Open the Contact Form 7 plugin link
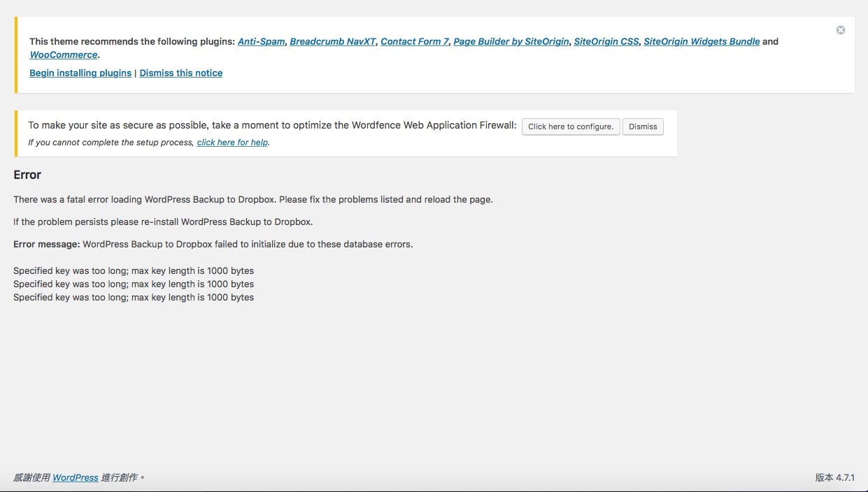The height and width of the screenshot is (492, 868). [415, 41]
